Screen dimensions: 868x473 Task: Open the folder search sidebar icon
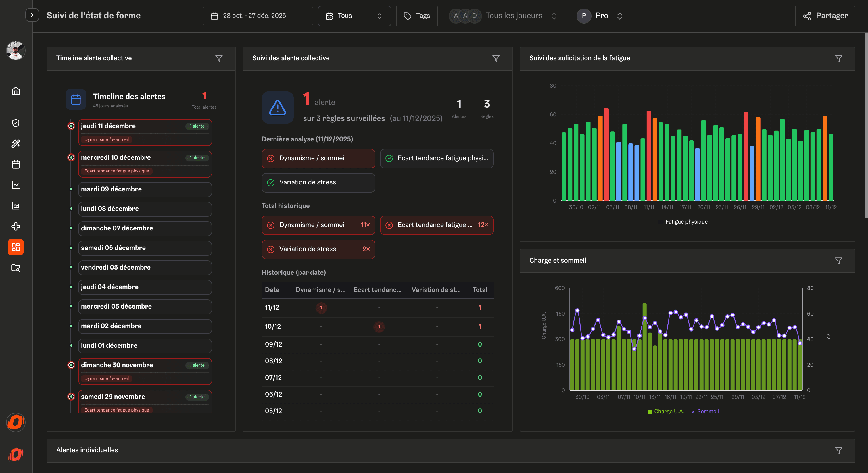pyautogui.click(x=16, y=268)
